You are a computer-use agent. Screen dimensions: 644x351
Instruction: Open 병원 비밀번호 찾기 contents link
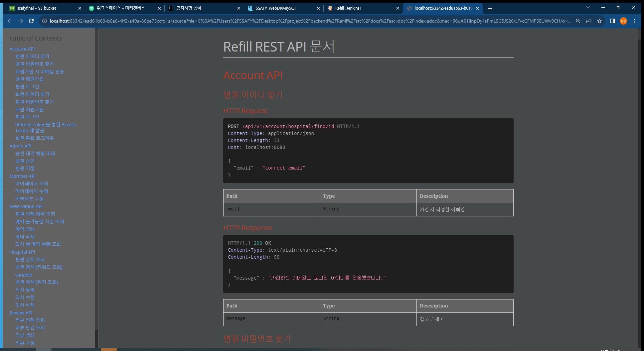pyautogui.click(x=34, y=64)
